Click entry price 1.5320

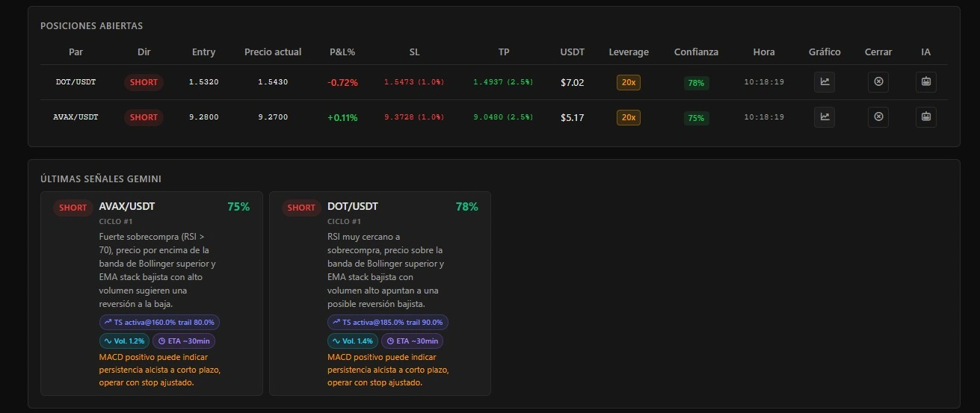coord(203,82)
